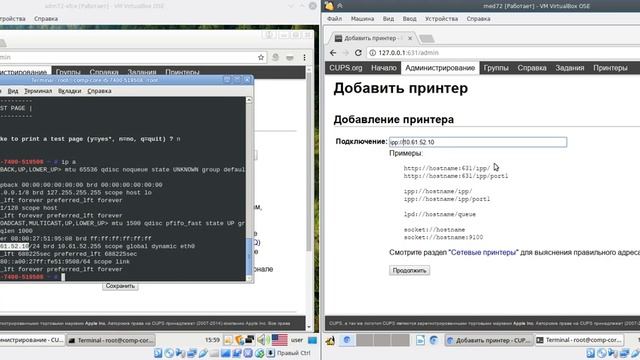Viewport: 640px width, 360px height.
Task: Click keyboard capture arrow icon near Правый Ctrl
Action: [x=271, y=353]
